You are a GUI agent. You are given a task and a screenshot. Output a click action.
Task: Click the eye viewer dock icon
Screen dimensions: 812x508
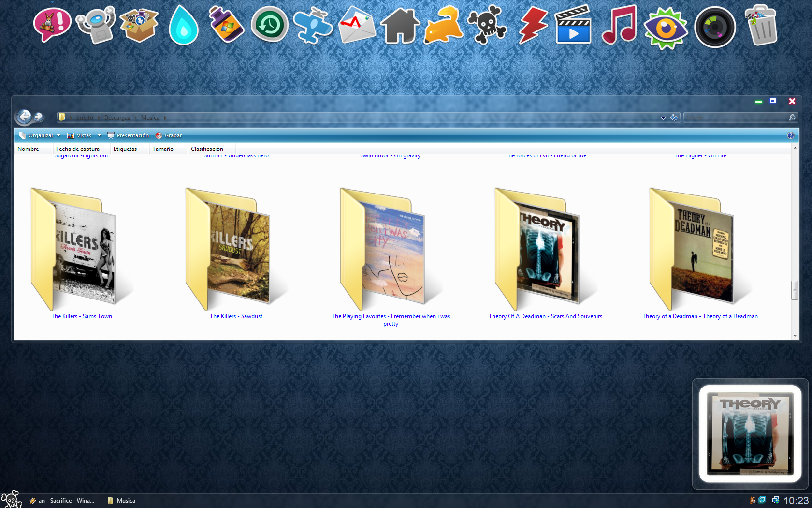[x=666, y=28]
